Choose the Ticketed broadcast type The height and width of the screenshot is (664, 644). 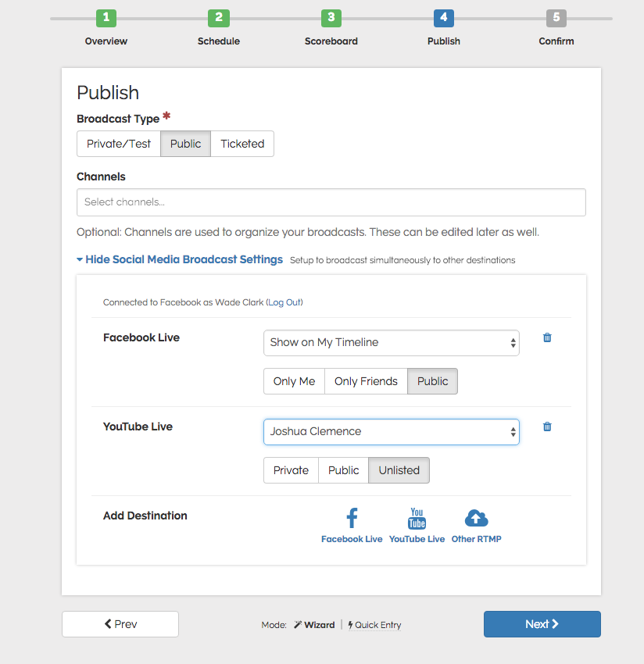pos(242,144)
